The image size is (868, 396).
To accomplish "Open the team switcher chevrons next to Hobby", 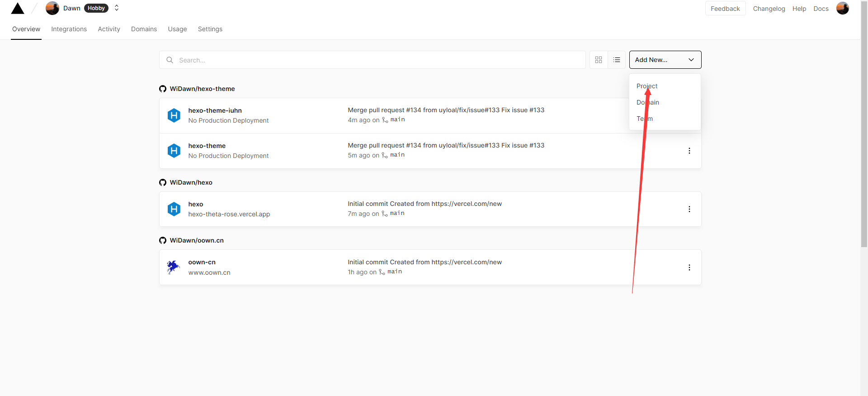I will coord(117,8).
